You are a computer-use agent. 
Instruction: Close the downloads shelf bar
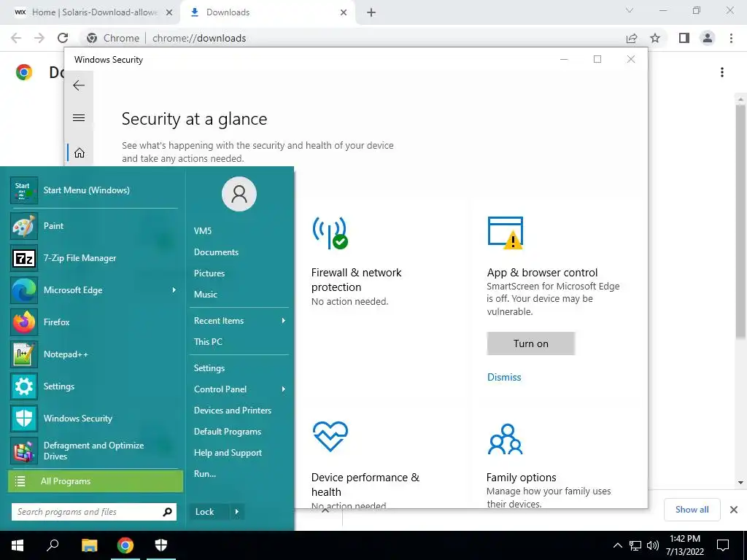pos(734,510)
